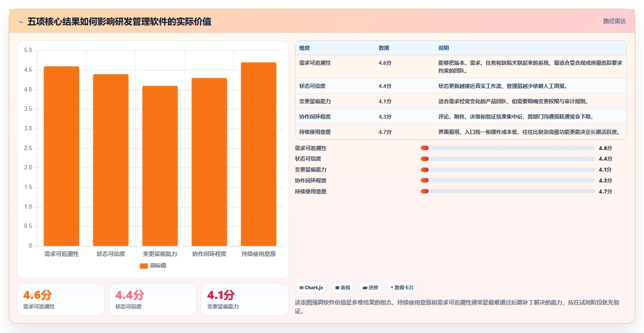Click the 4.6分 value in the table
644x333 pixels.
(385, 63)
